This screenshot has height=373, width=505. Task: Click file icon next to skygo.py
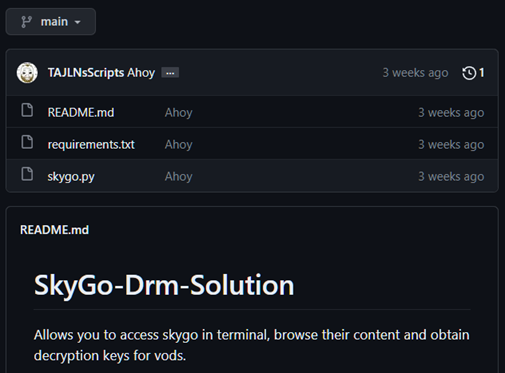(x=27, y=174)
